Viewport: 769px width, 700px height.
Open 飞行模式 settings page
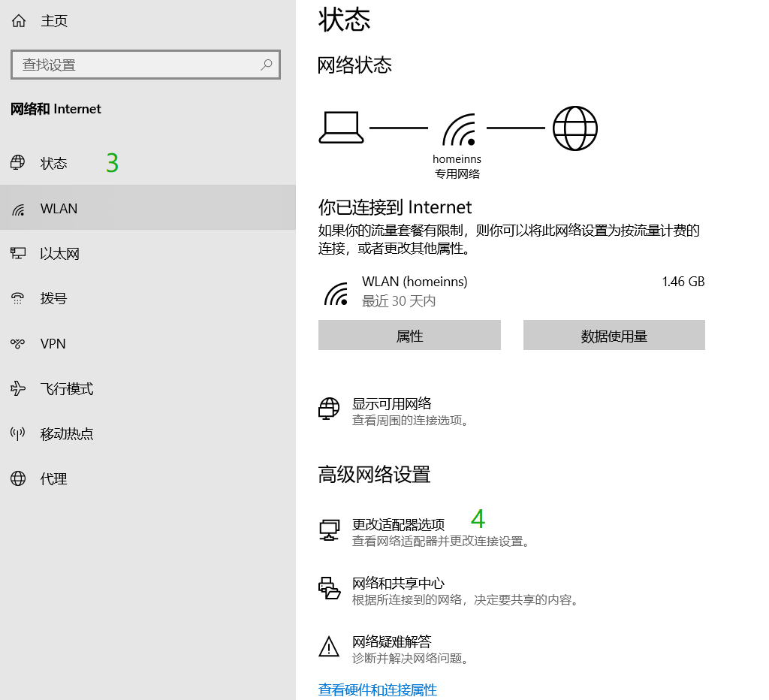pyautogui.click(x=67, y=388)
